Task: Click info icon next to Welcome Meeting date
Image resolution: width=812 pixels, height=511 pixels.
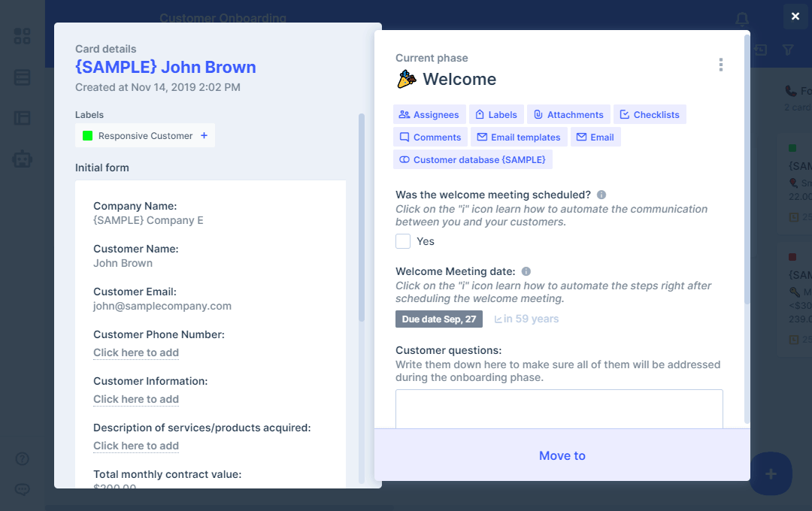Action: [526, 271]
